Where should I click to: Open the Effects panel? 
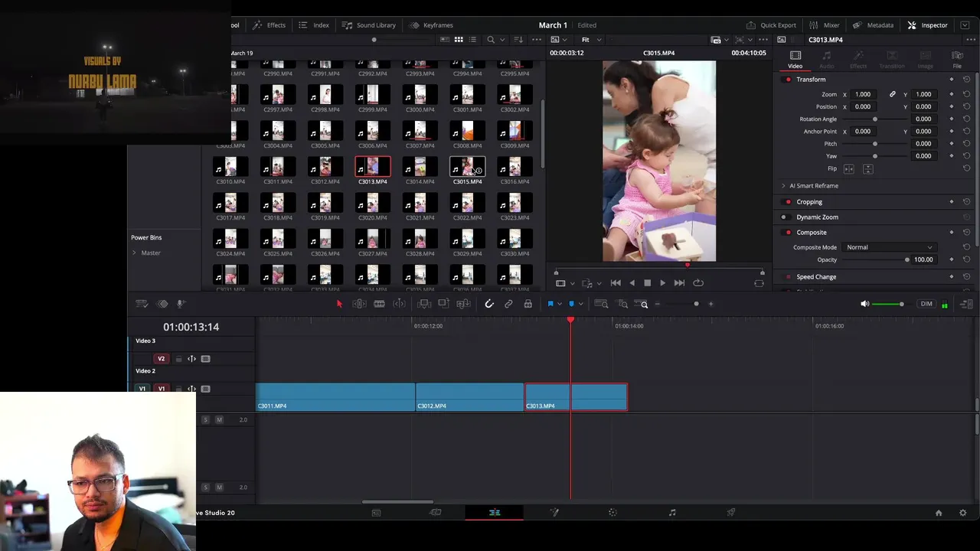(269, 25)
